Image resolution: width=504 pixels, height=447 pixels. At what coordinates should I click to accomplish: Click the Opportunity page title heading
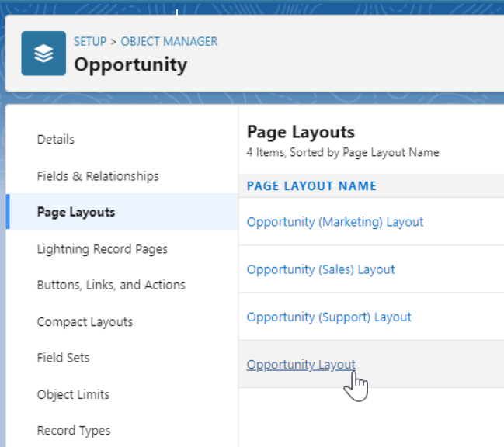coord(130,65)
